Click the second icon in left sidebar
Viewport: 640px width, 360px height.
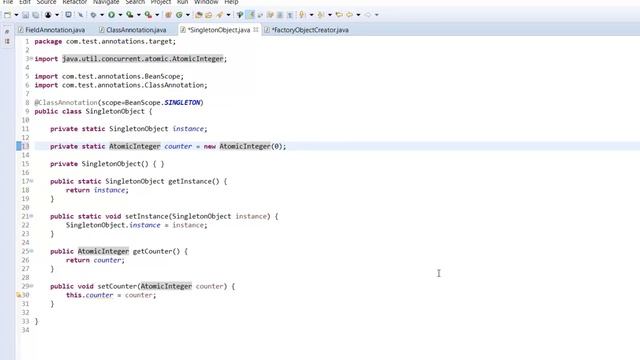click(7, 42)
